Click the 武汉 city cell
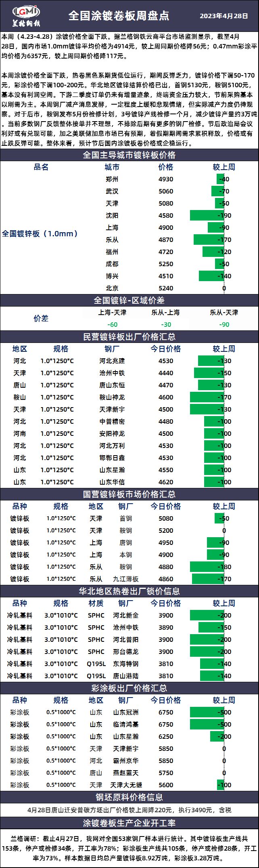The height and width of the screenshot is (868, 259). pos(112,191)
